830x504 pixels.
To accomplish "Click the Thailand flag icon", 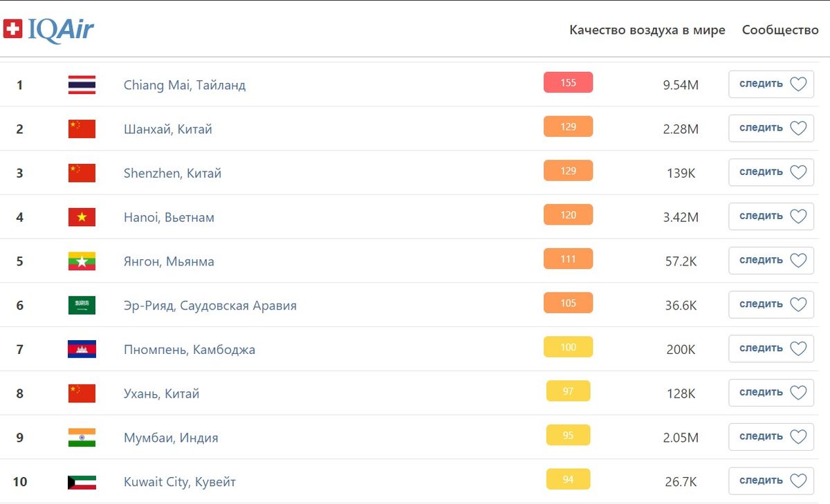I will [x=82, y=85].
